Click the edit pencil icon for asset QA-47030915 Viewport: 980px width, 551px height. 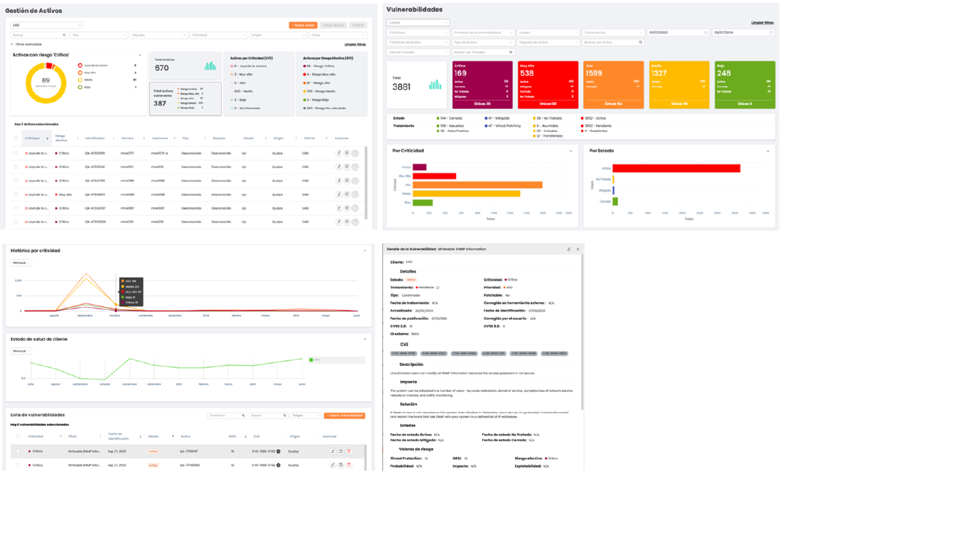(x=339, y=153)
